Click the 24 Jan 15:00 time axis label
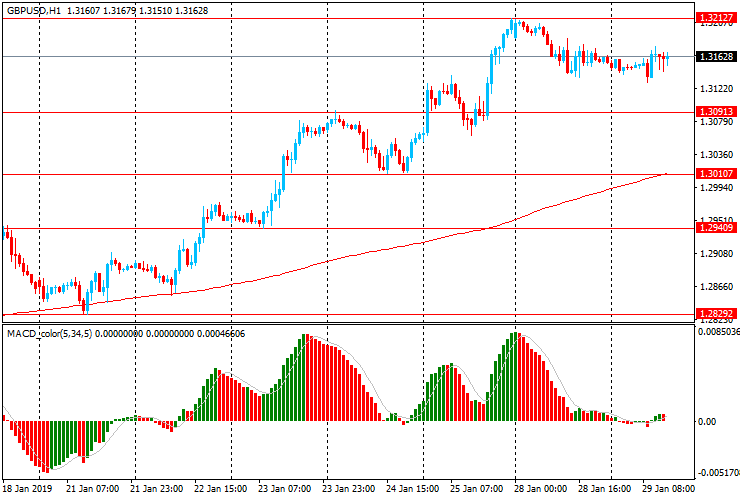Image resolution: width=740 pixels, height=500 pixels. [412, 488]
